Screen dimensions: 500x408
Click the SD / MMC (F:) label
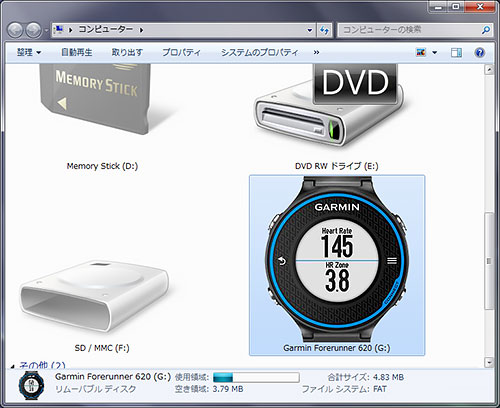[102, 348]
